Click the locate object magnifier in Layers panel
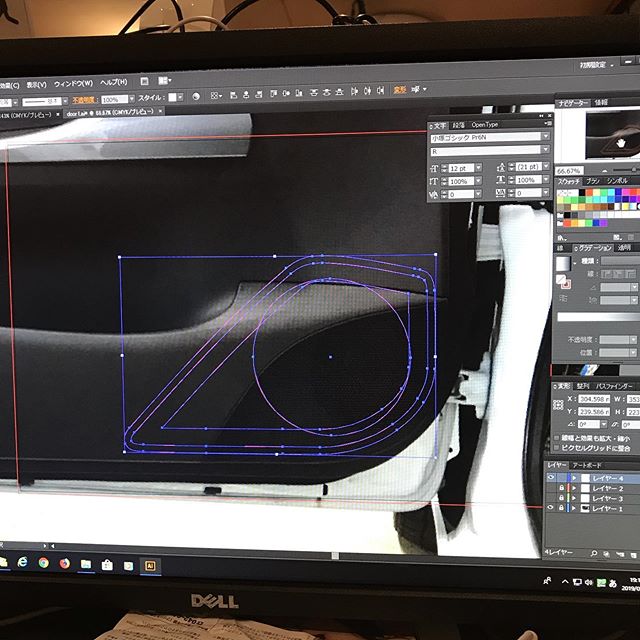This screenshot has width=640, height=640. [593, 553]
